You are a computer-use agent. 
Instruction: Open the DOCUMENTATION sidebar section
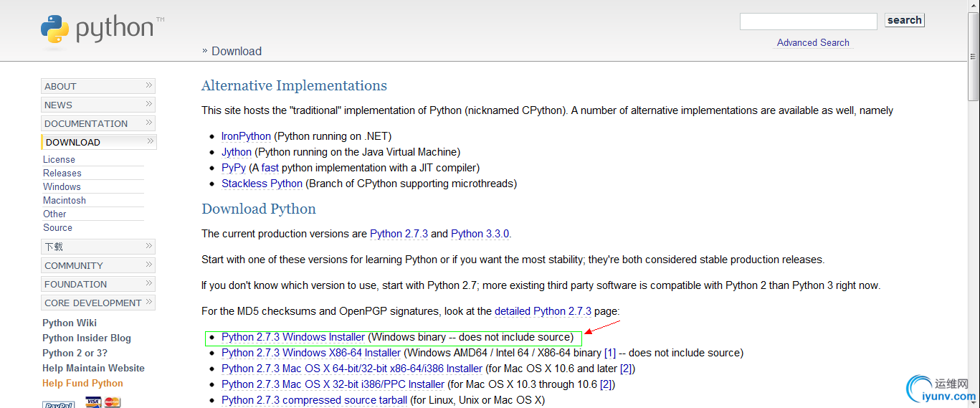pos(98,123)
